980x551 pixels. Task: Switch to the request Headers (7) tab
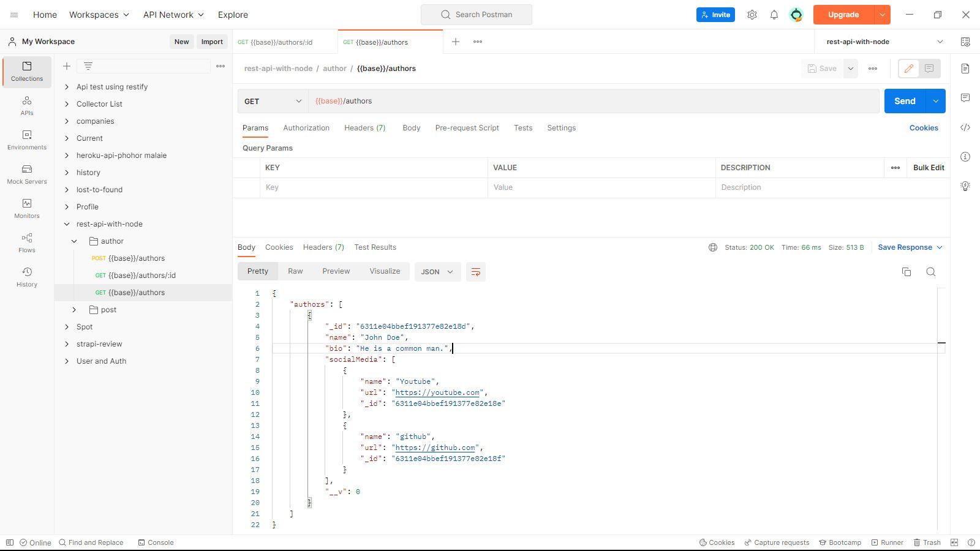click(364, 128)
